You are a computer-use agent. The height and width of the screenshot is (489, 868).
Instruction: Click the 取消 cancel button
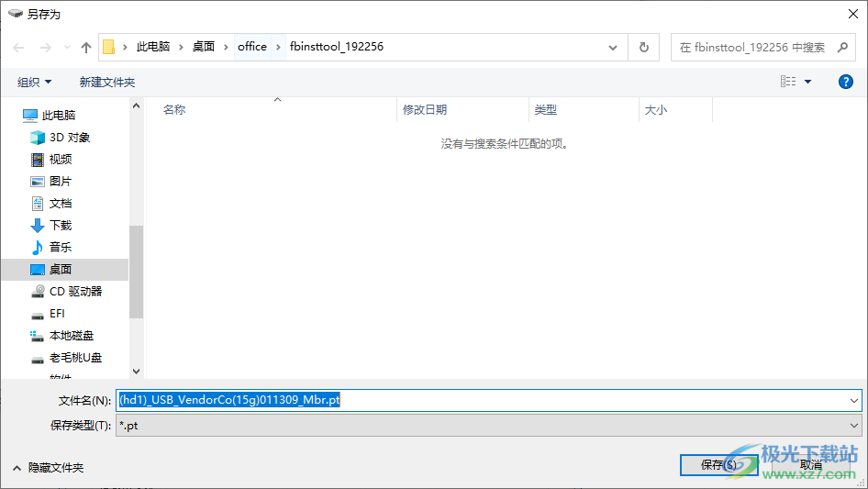pyautogui.click(x=810, y=464)
